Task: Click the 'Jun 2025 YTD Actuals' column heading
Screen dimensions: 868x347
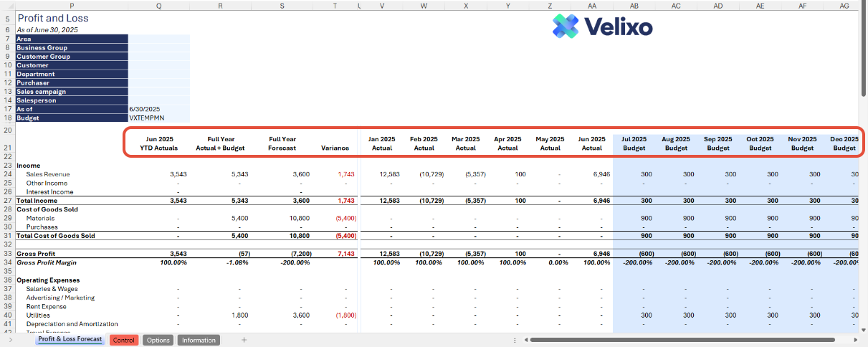Action: point(159,143)
